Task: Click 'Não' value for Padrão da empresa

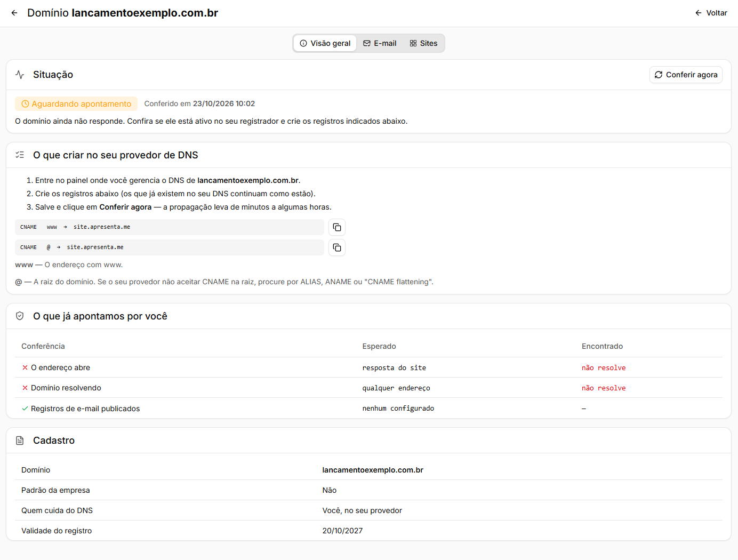Action: 330,490
